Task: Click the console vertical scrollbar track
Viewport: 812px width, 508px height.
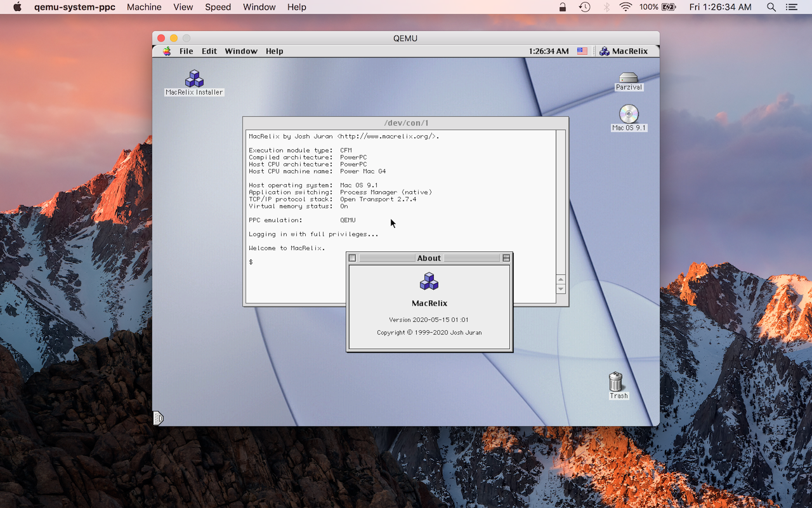Action: click(x=561, y=203)
